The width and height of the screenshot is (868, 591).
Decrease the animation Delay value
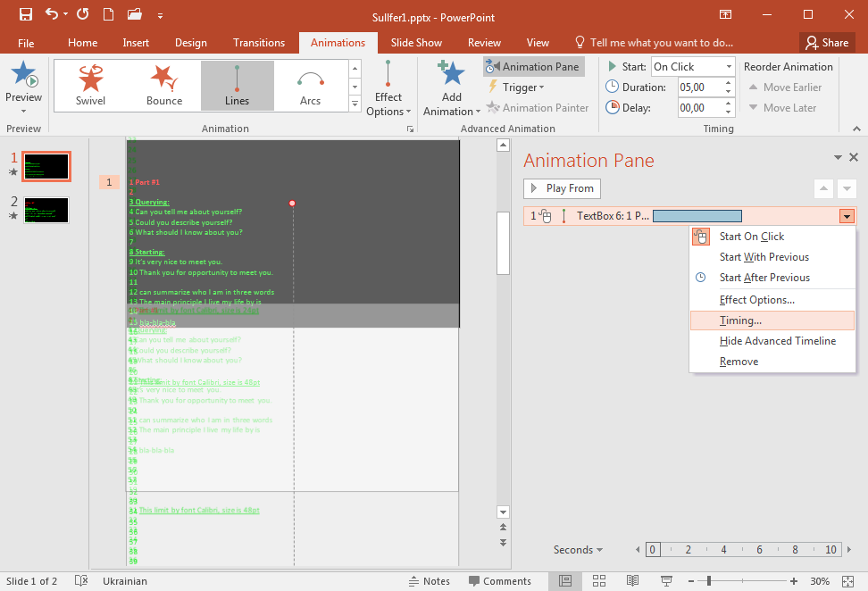pyautogui.click(x=729, y=112)
